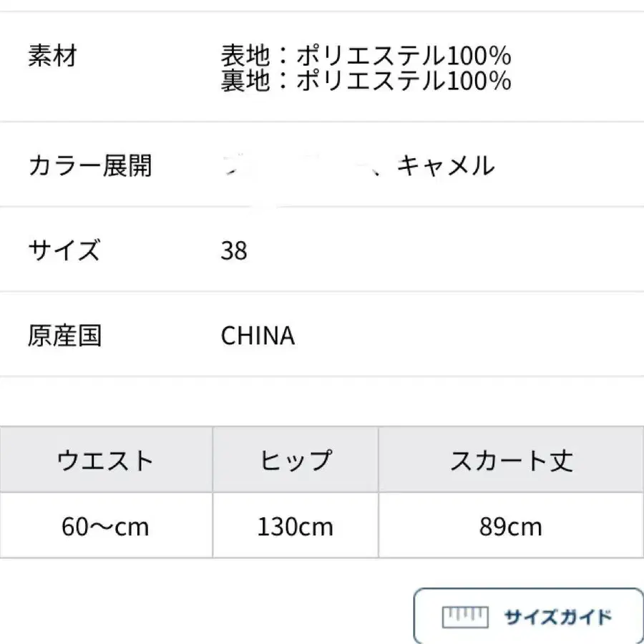
Task: Click the 原産国 country of origin label
Action: tap(65, 336)
